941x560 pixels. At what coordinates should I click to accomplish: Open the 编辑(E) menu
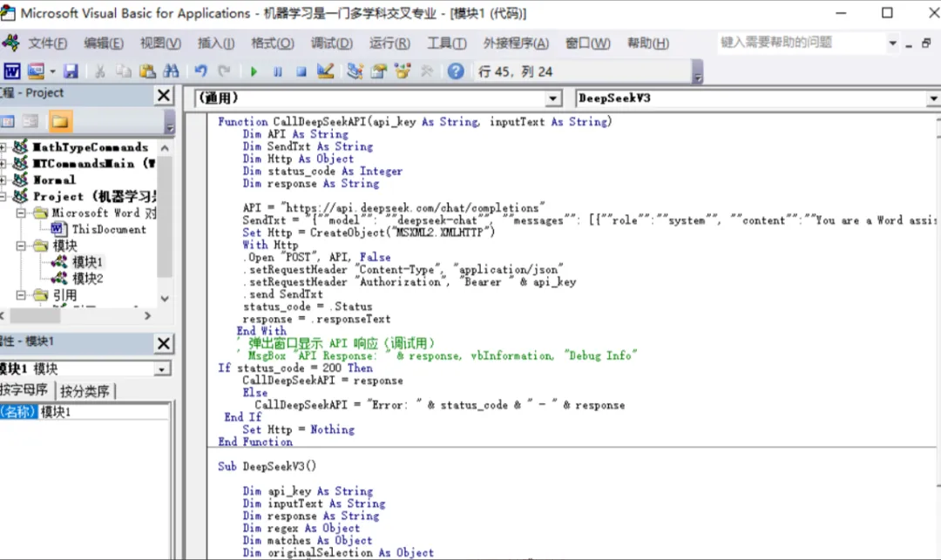pos(104,44)
